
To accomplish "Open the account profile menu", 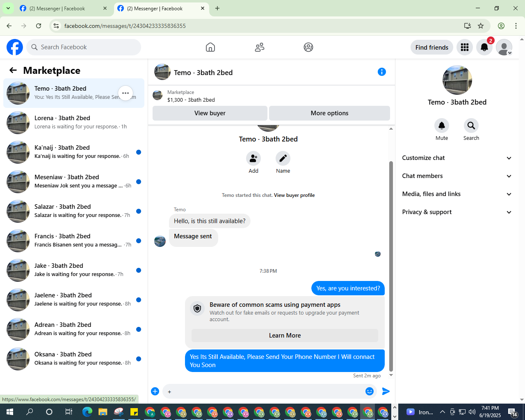I will tap(504, 47).
